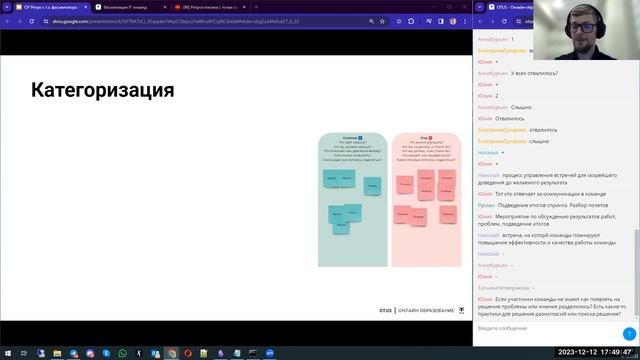640x360 pixels.
Task: Open tab search dropdown in OTUS window
Action: tap(480, 7)
